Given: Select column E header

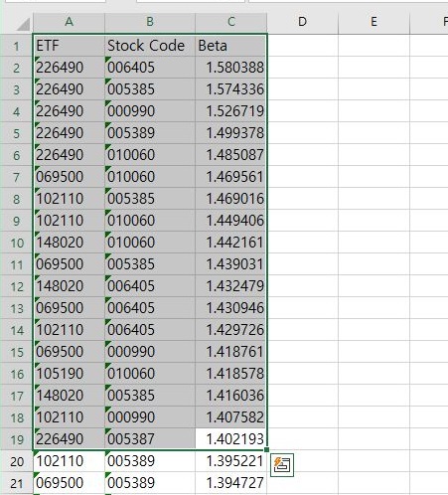Looking at the screenshot, I should click(374, 22).
